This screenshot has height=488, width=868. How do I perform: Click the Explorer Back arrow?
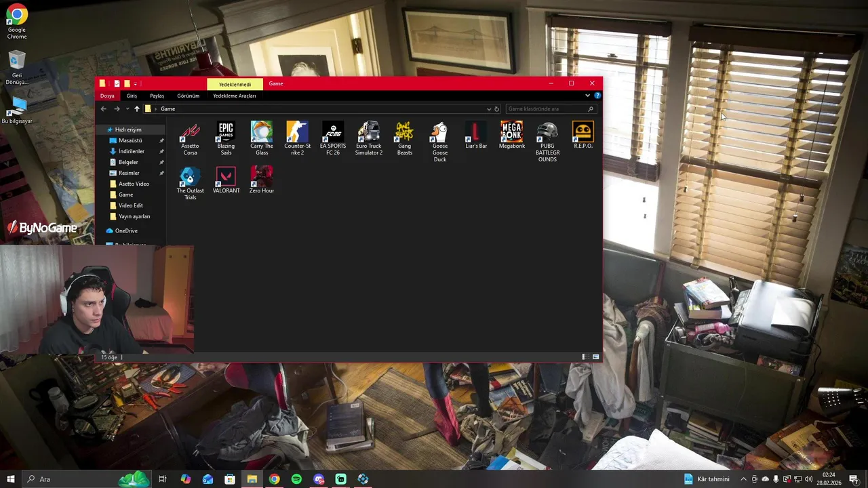(x=103, y=108)
